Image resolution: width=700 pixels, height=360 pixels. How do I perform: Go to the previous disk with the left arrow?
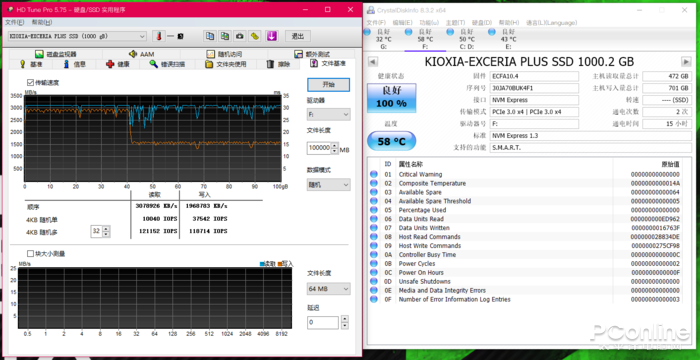(x=373, y=62)
